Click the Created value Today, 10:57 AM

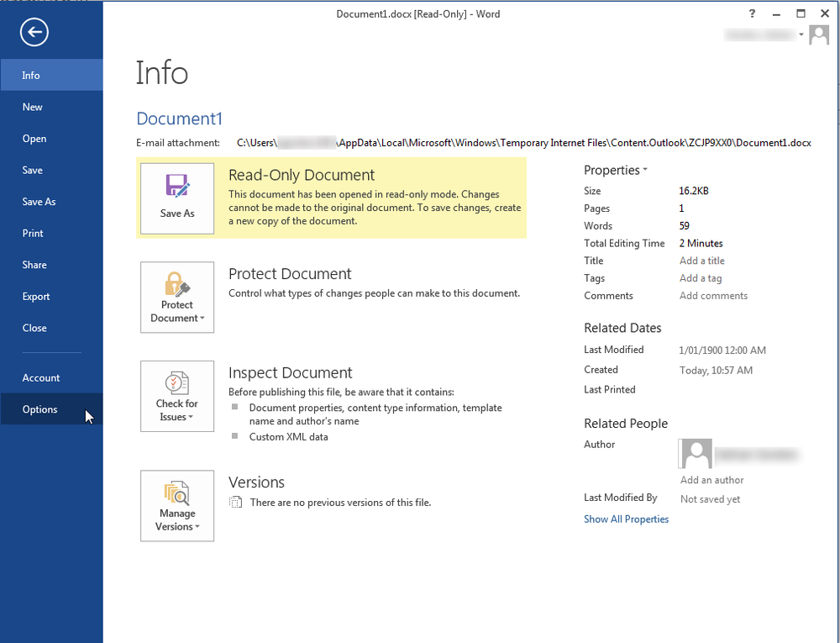click(716, 371)
